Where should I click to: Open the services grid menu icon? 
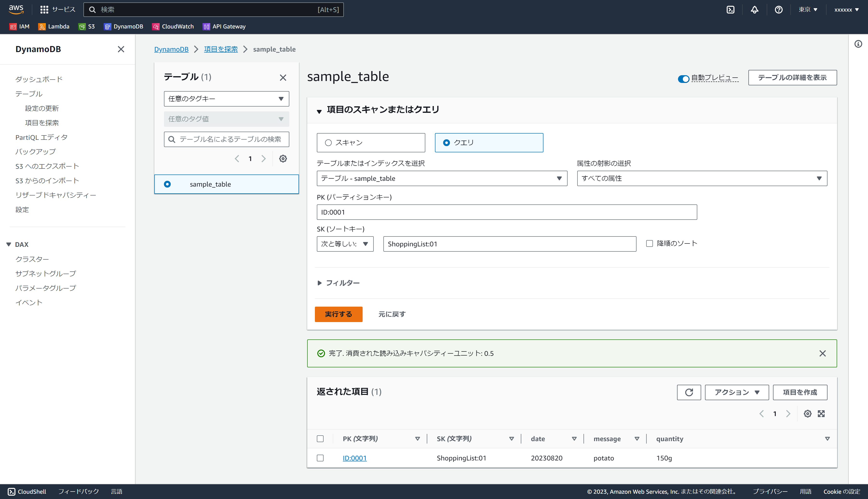tap(44, 10)
